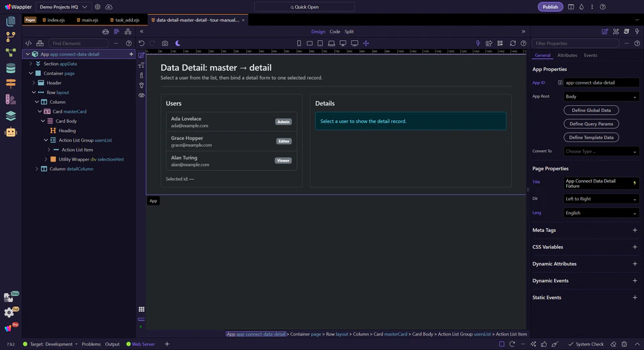Open the App Root Body dropdown
The image size is (644, 350).
(601, 97)
